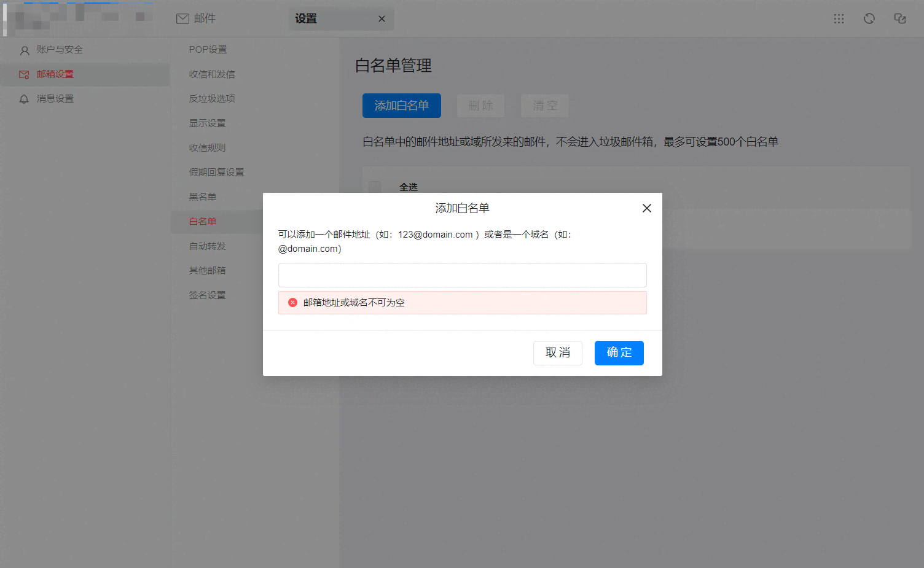Close the 添加白名单 dialog with X
This screenshot has height=568, width=924.
[646, 208]
